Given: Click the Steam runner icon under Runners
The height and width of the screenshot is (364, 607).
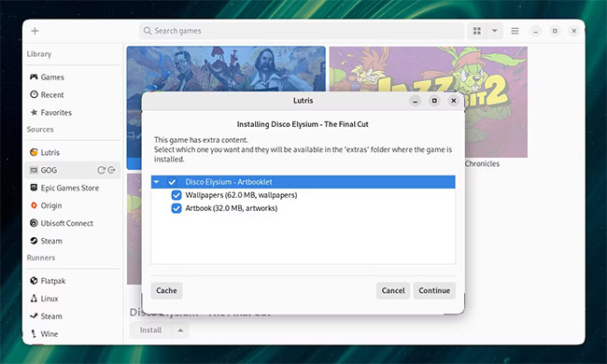Looking at the screenshot, I should tap(34, 315).
